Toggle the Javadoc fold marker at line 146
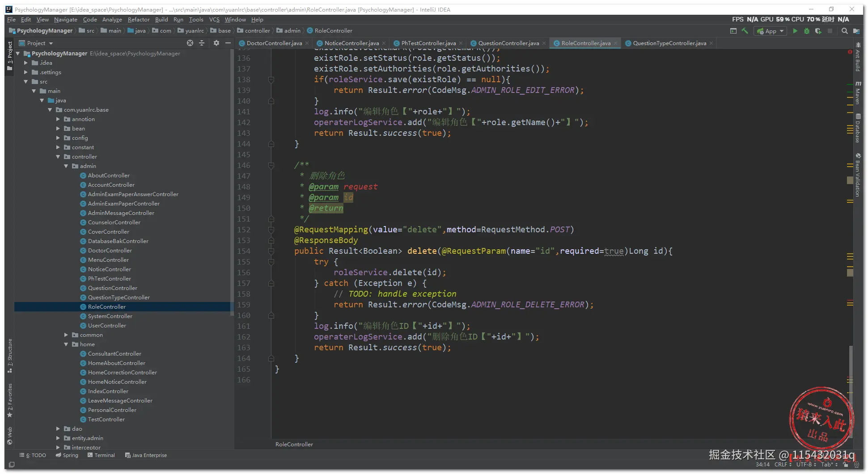868x474 pixels. 271,165
